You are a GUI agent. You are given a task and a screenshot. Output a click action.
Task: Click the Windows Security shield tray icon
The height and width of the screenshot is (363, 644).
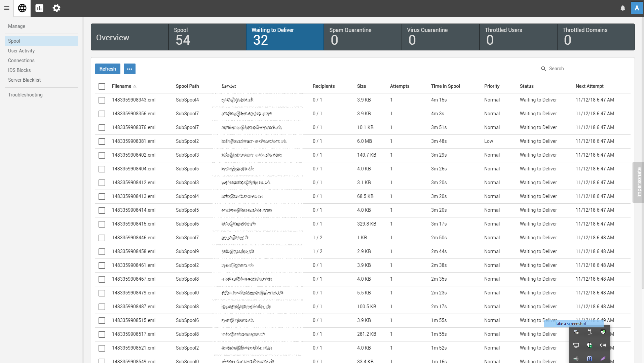[x=589, y=345]
